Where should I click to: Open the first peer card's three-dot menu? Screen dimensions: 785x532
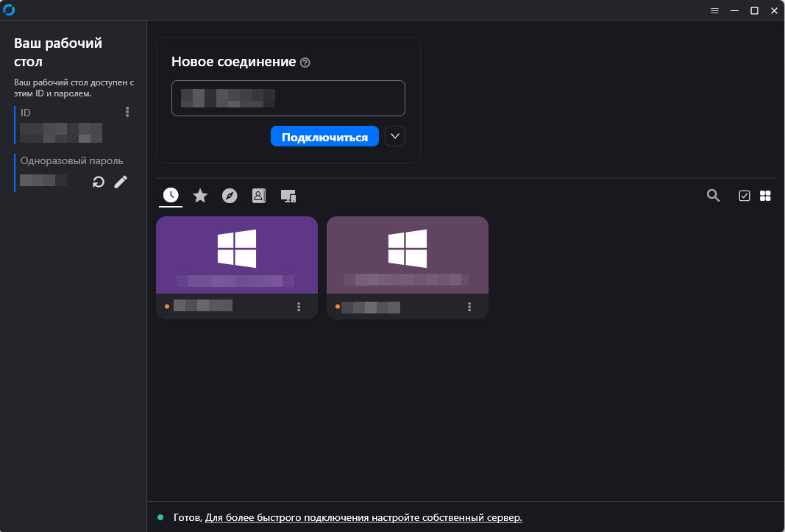299,307
